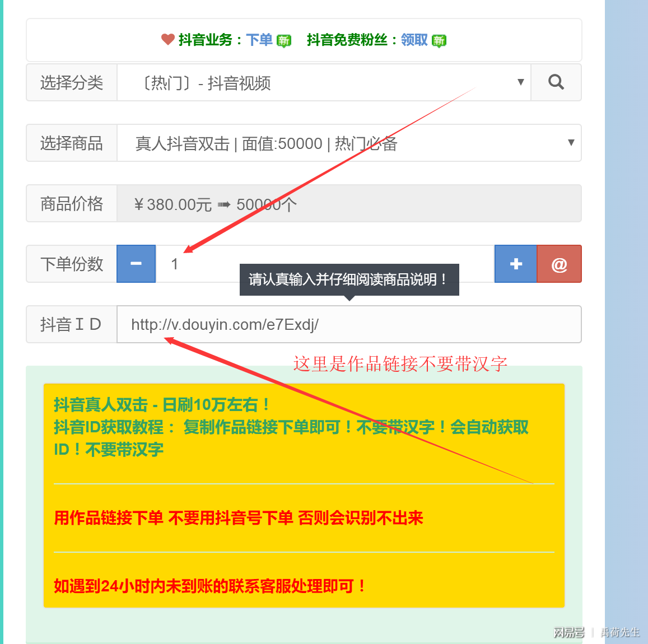Click the yellow 抖音真人双击 notice panel heading
This screenshot has width=648, height=644.
(161, 404)
